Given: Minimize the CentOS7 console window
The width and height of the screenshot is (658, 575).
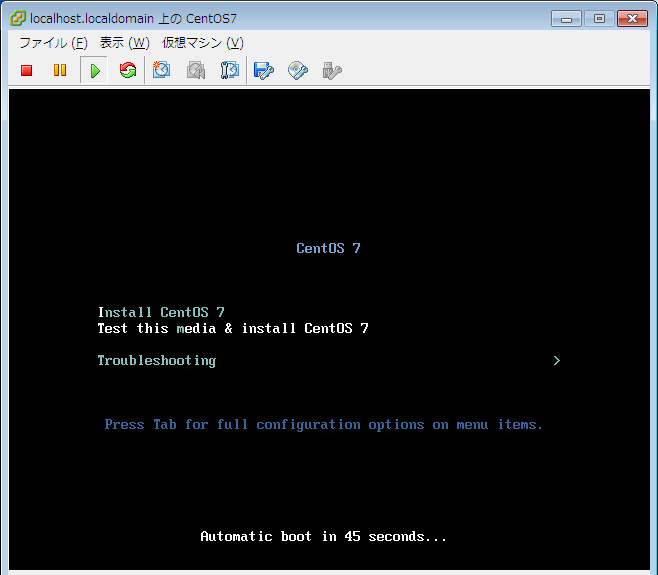Looking at the screenshot, I should (x=566, y=19).
